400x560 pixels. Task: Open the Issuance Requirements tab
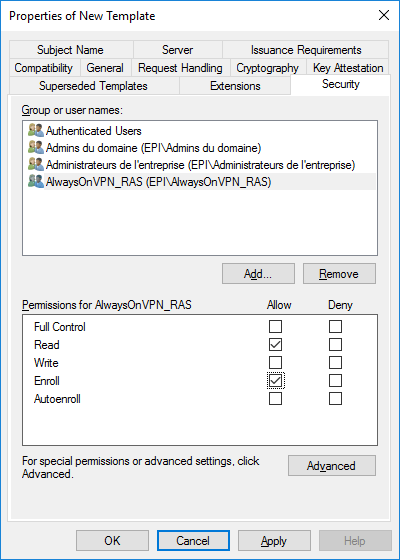click(x=306, y=49)
